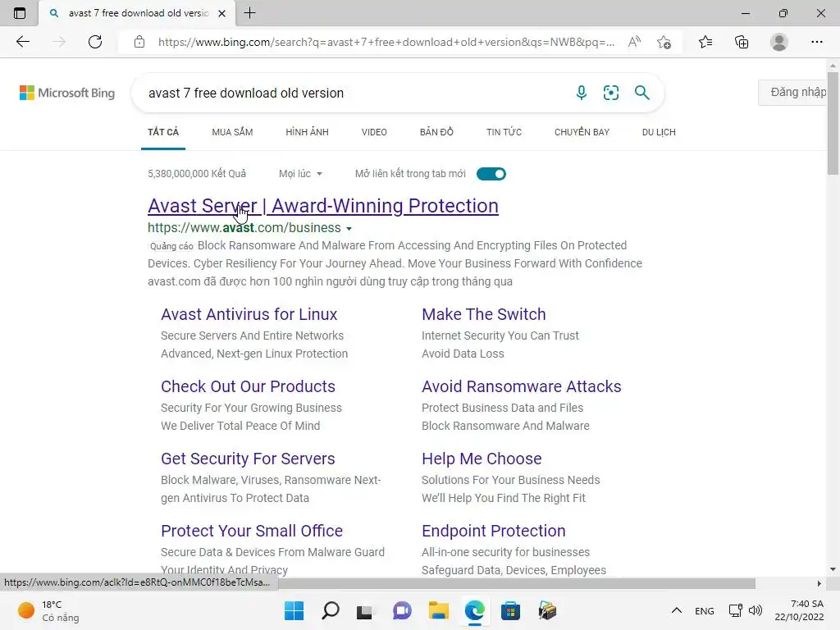Click scrollbar down arrow
The width and height of the screenshot is (840, 630).
coord(833,569)
